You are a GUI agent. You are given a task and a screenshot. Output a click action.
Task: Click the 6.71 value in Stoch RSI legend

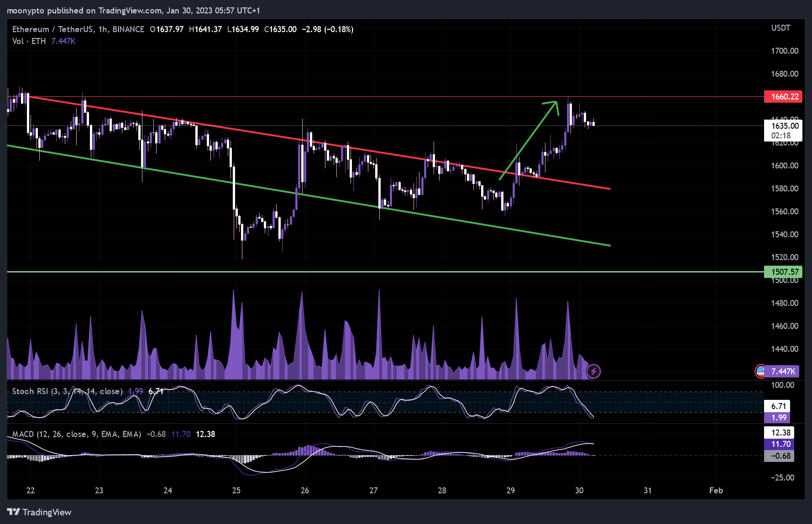(x=156, y=391)
